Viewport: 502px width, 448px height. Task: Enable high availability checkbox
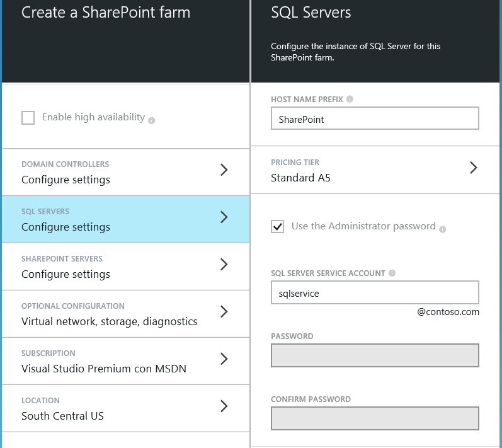(28, 118)
